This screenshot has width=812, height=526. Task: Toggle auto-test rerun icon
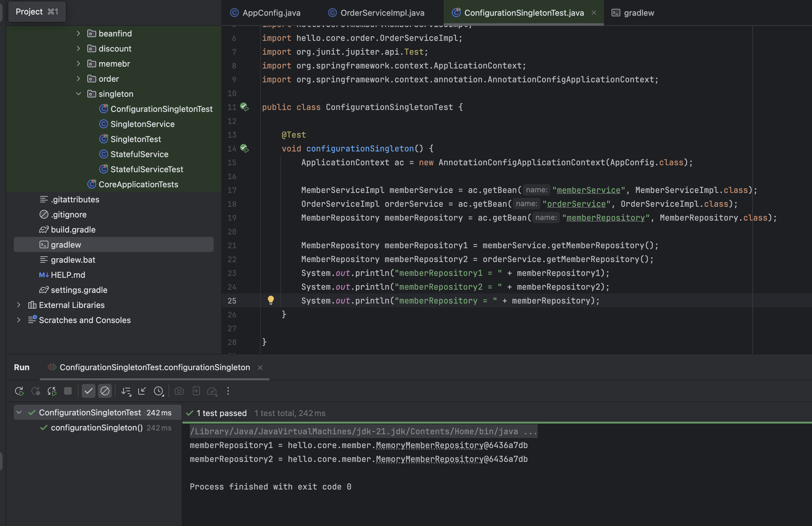52,391
